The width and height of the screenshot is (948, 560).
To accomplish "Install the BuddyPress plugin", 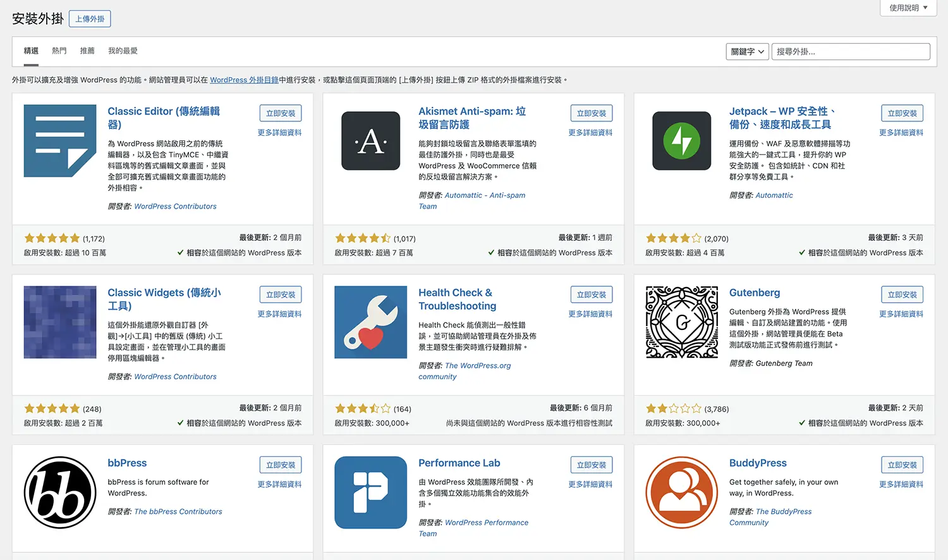I will 902,465.
